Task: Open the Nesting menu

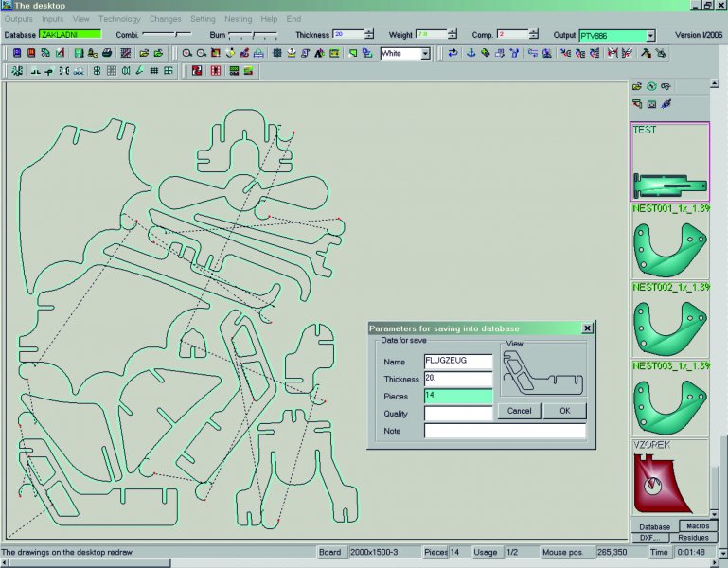Action: (238, 19)
